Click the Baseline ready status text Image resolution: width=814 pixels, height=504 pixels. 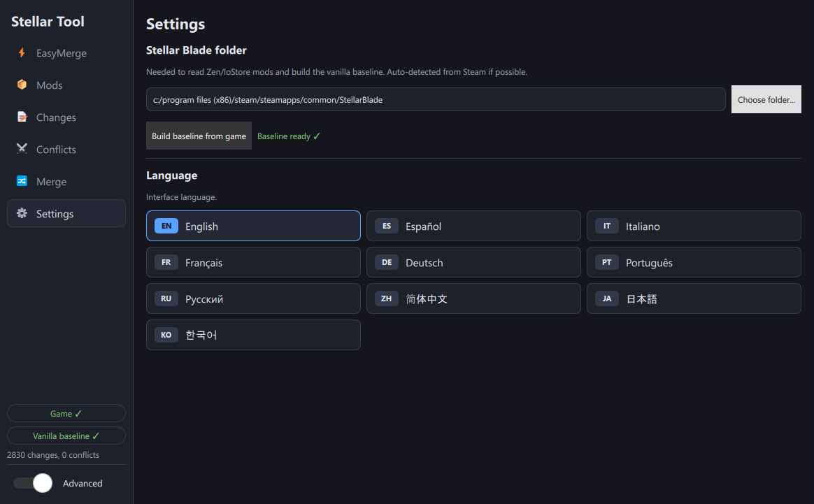[x=289, y=136]
